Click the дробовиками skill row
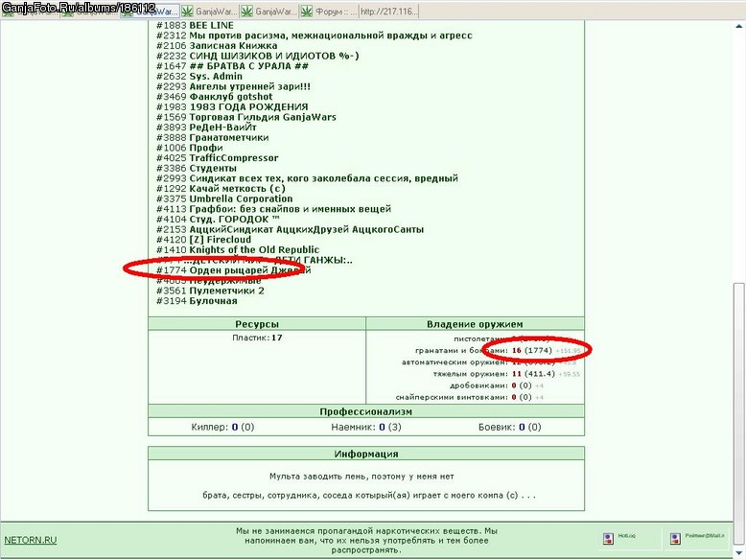 pos(497,385)
